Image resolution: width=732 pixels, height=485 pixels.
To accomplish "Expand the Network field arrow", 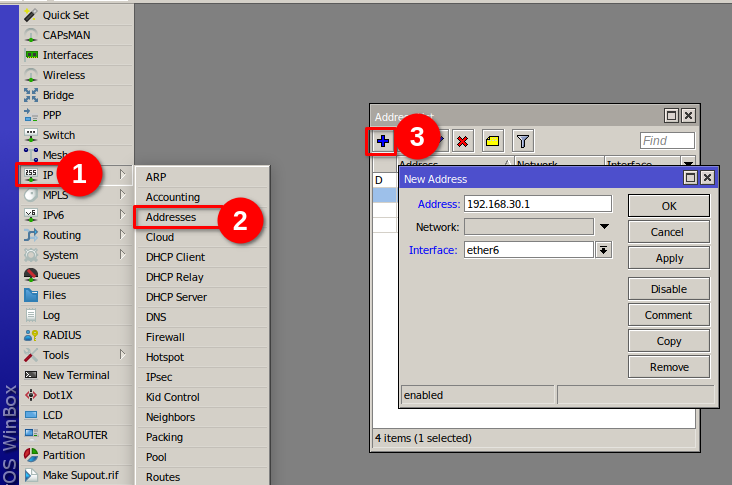I will 603,227.
